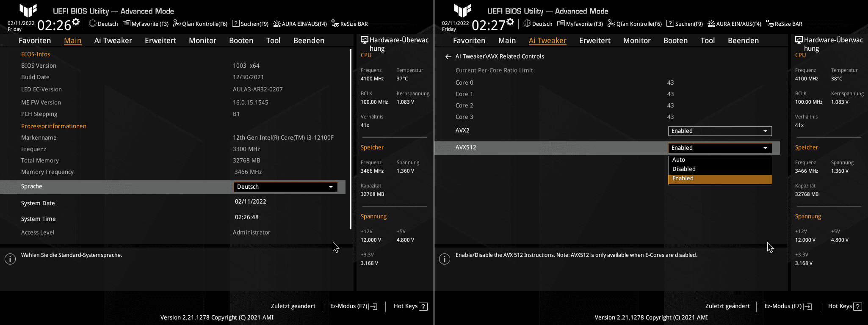Switch to Ez-Modus (F7) in left window
Screen dimensions: 868x325
354,306
